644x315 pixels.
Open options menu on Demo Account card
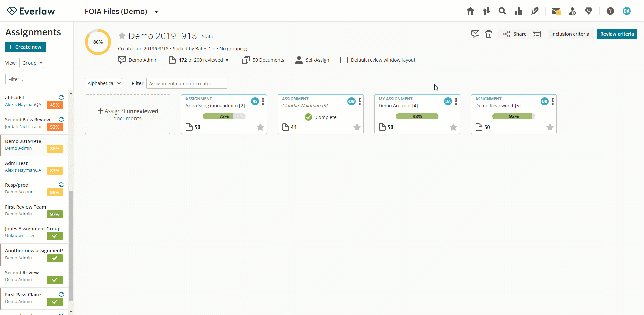[456, 101]
